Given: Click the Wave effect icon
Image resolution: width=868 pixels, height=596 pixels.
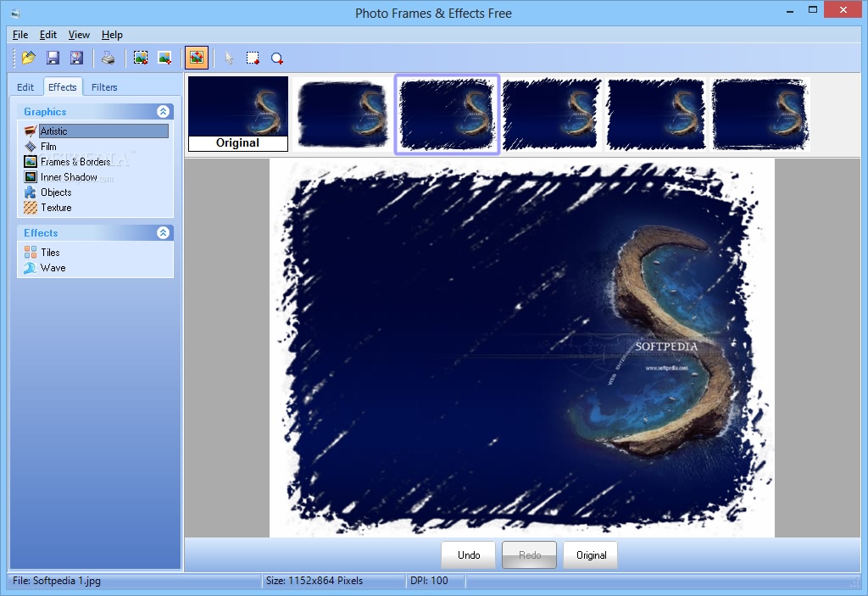Looking at the screenshot, I should coord(31,268).
